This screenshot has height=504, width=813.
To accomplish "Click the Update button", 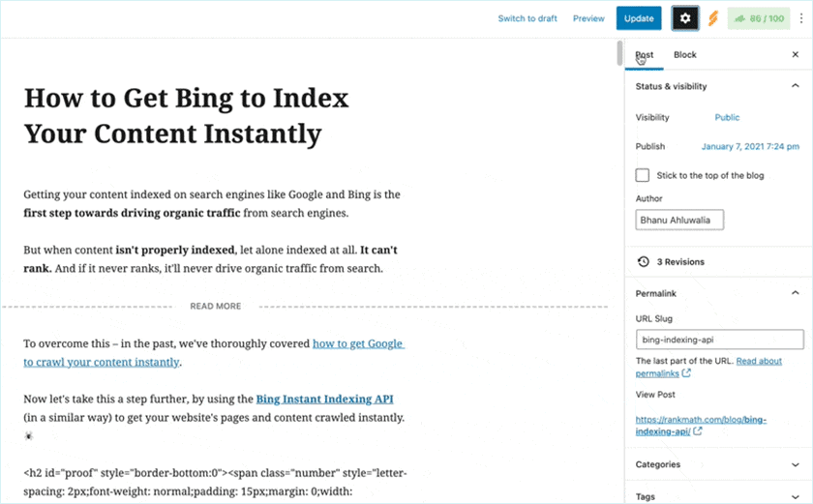I will point(639,18).
